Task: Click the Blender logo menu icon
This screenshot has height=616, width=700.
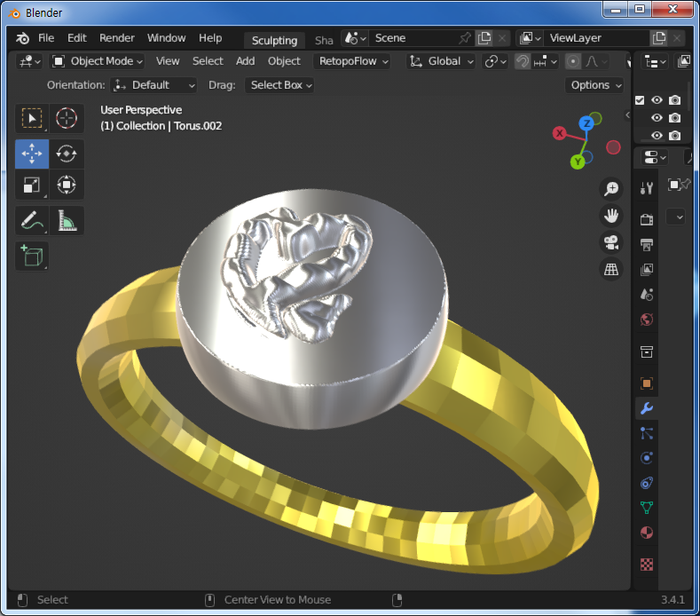Action: [22, 38]
